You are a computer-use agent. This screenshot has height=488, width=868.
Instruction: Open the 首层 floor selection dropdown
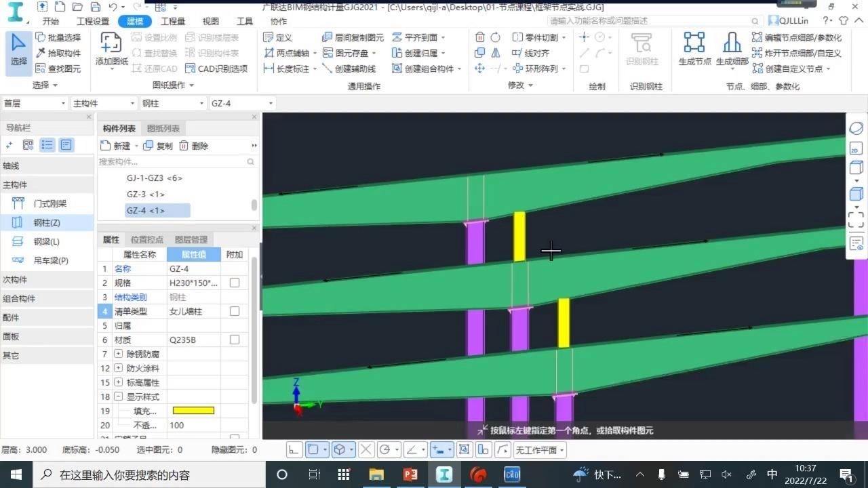pyautogui.click(x=34, y=103)
